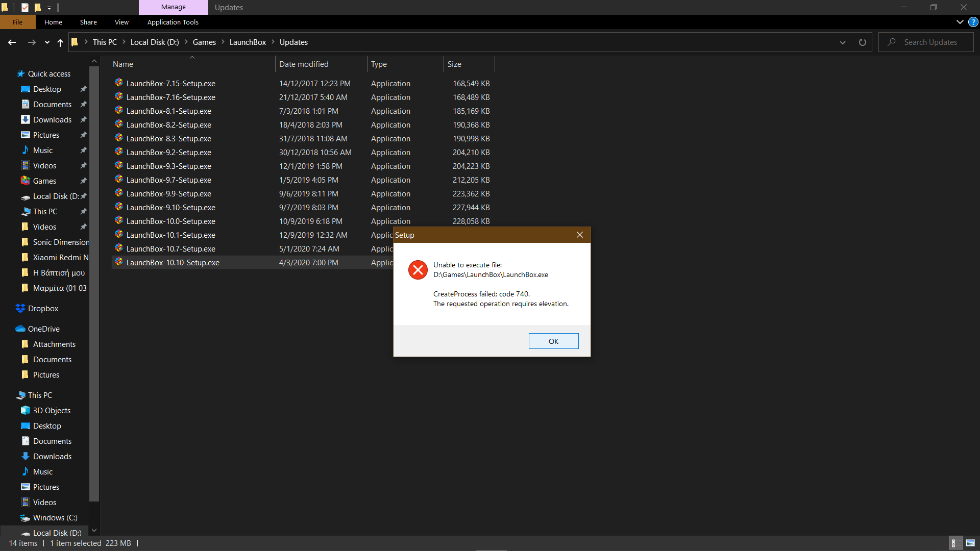Open pinned Downloads under Quick access
This screenshot has width=980, height=551.
tap(52, 120)
